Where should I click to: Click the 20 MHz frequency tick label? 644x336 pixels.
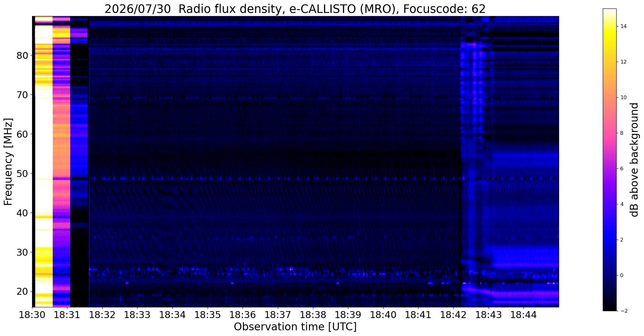tap(22, 292)
